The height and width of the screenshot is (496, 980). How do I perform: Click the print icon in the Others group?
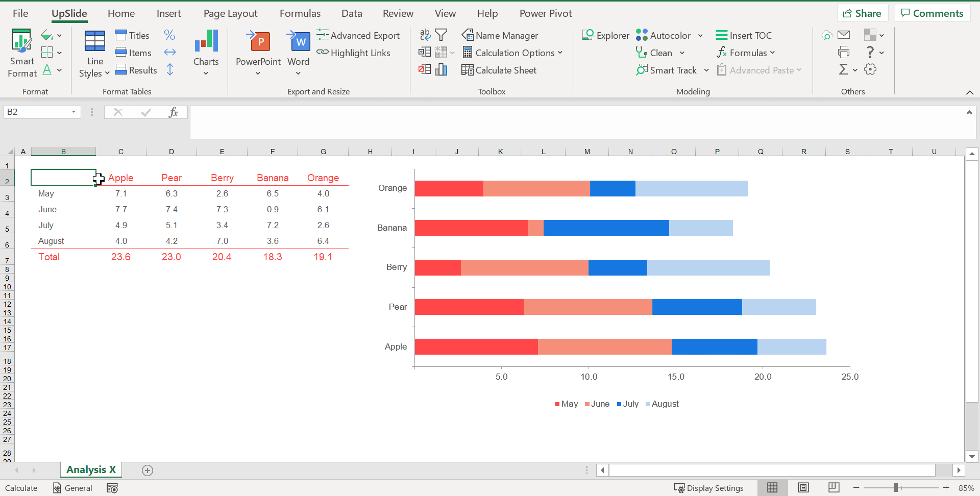[844, 52]
